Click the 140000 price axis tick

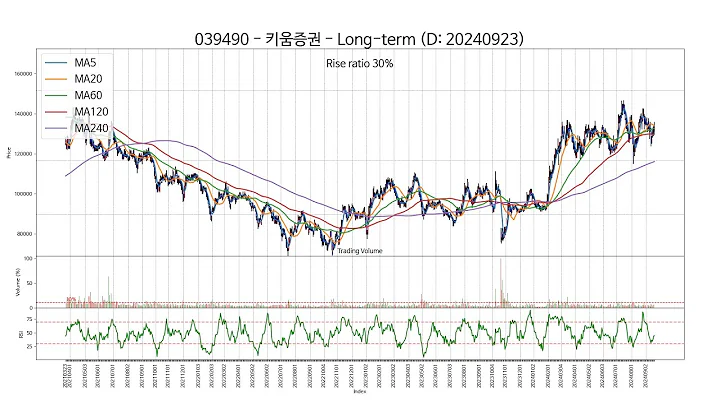[x=23, y=113]
